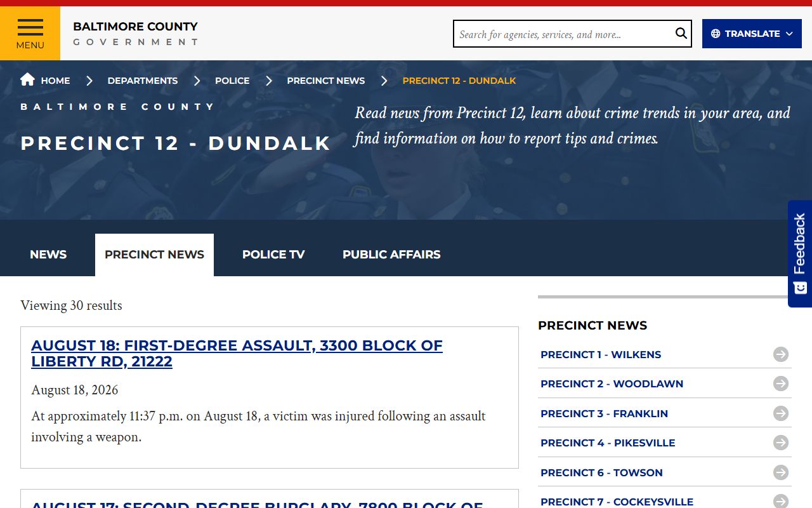Select the Precinct News tab
The height and width of the screenshot is (508, 812).
(154, 255)
